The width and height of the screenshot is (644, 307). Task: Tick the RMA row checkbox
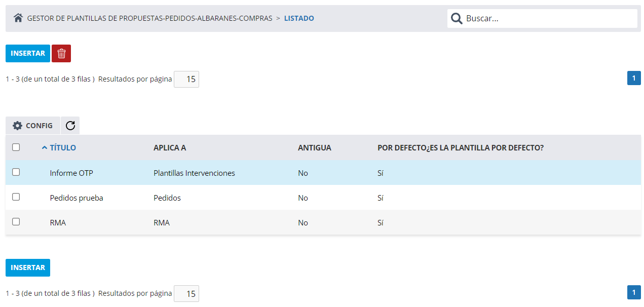[16, 222]
